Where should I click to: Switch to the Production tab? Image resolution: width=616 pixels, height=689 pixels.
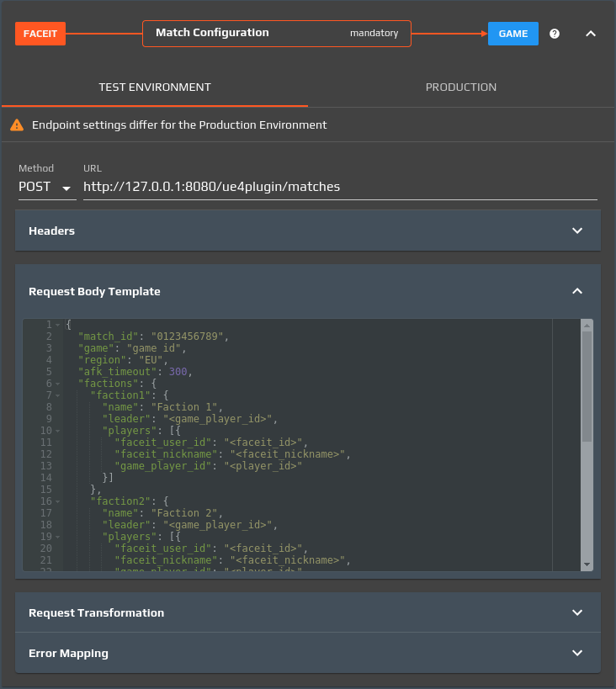click(x=461, y=87)
